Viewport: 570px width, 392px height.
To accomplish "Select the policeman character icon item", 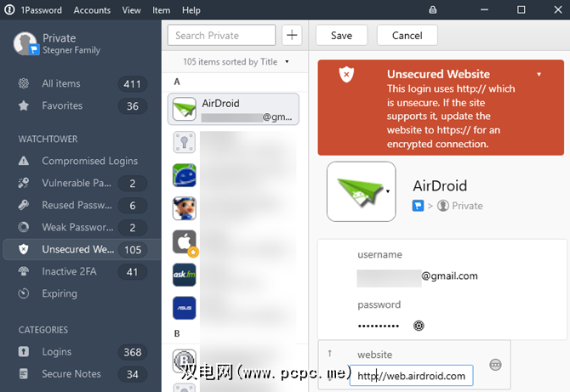I will [x=185, y=208].
